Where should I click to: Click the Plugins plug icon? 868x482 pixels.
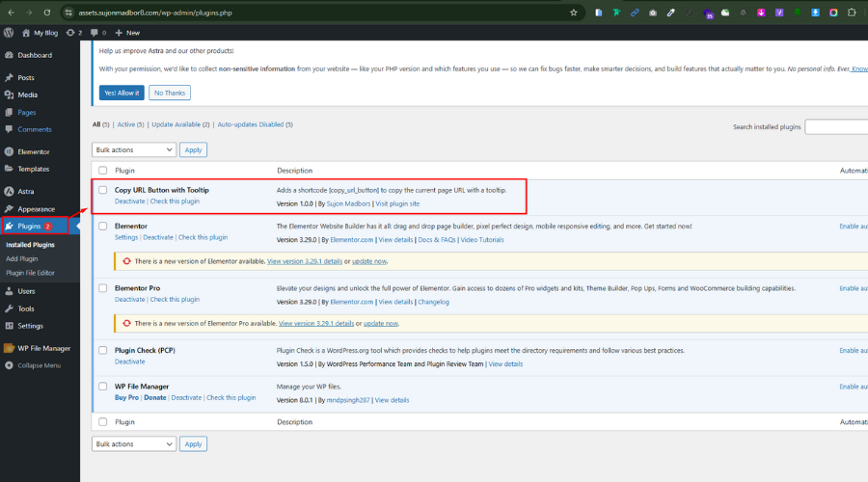[x=9, y=227]
